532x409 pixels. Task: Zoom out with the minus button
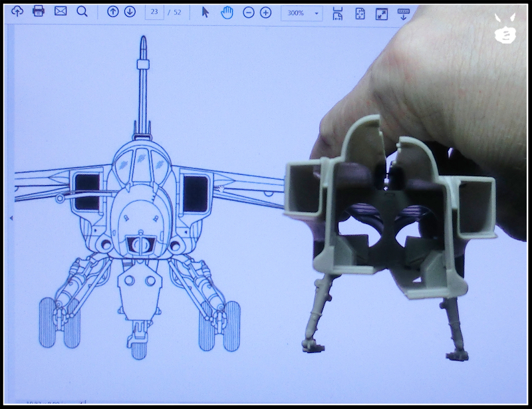click(x=249, y=13)
